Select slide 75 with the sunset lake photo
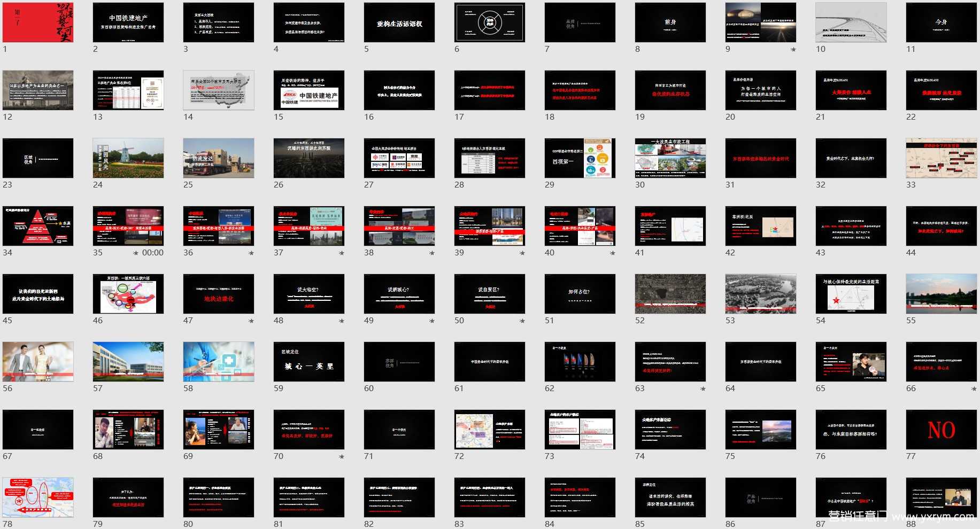980x529 pixels. click(x=761, y=430)
